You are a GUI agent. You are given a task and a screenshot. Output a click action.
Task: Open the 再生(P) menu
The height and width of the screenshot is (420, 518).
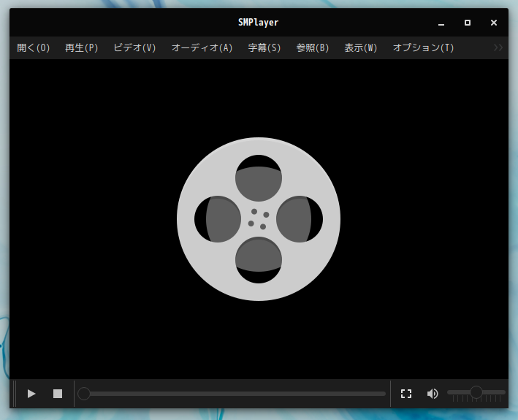(x=82, y=48)
